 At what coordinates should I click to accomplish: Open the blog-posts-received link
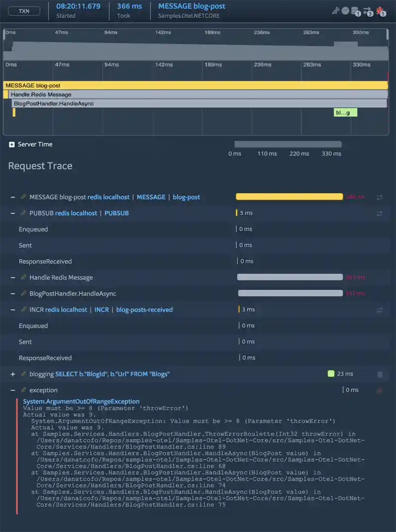[144, 310]
